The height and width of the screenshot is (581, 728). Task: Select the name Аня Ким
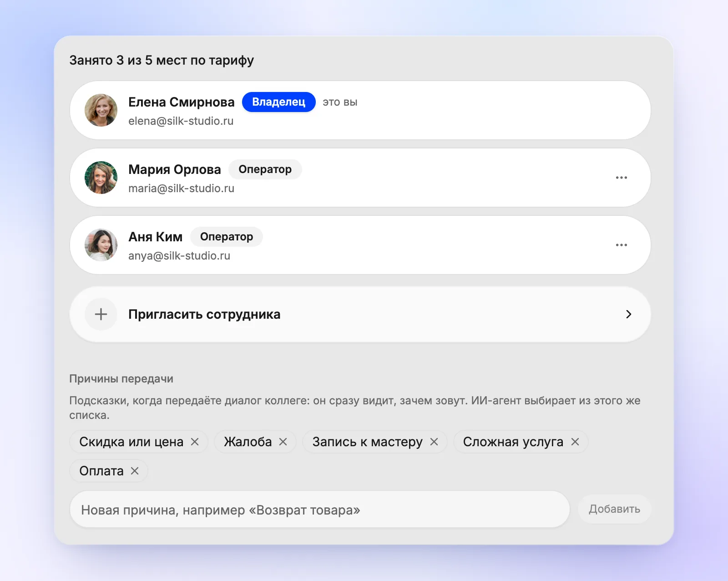[155, 237]
